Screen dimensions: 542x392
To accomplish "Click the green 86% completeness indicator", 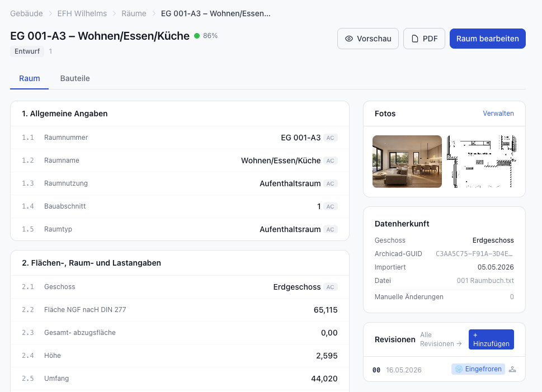I will click(x=206, y=36).
